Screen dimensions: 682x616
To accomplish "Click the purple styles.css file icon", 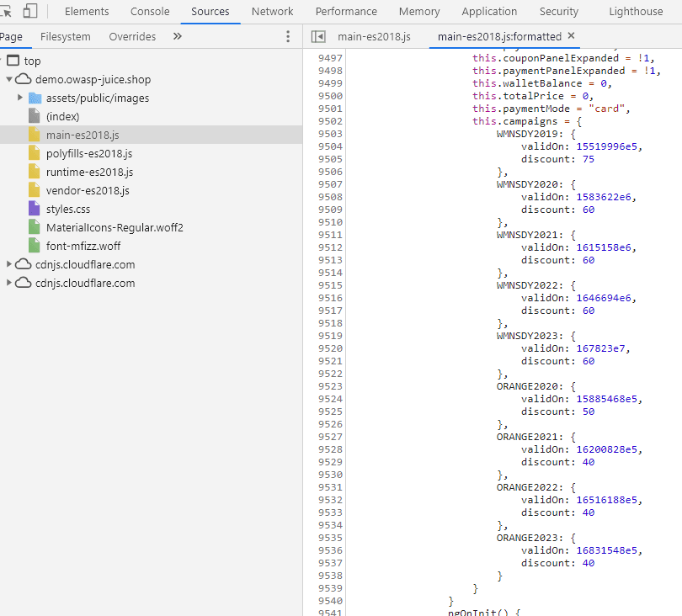I will pos(34,209).
